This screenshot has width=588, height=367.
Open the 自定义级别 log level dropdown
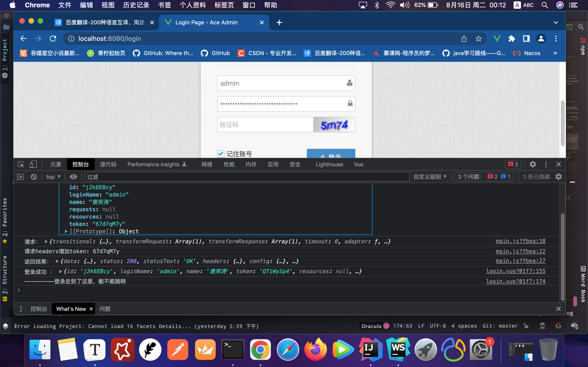430,177
